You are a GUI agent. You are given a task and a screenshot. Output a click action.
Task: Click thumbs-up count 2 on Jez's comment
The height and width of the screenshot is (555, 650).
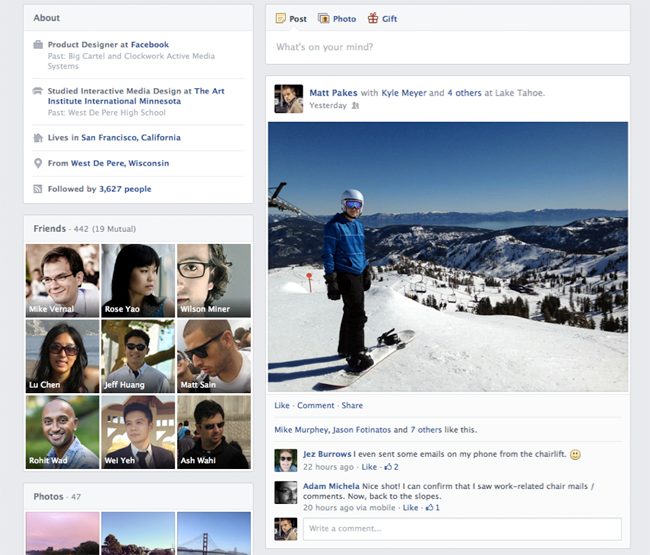click(391, 467)
